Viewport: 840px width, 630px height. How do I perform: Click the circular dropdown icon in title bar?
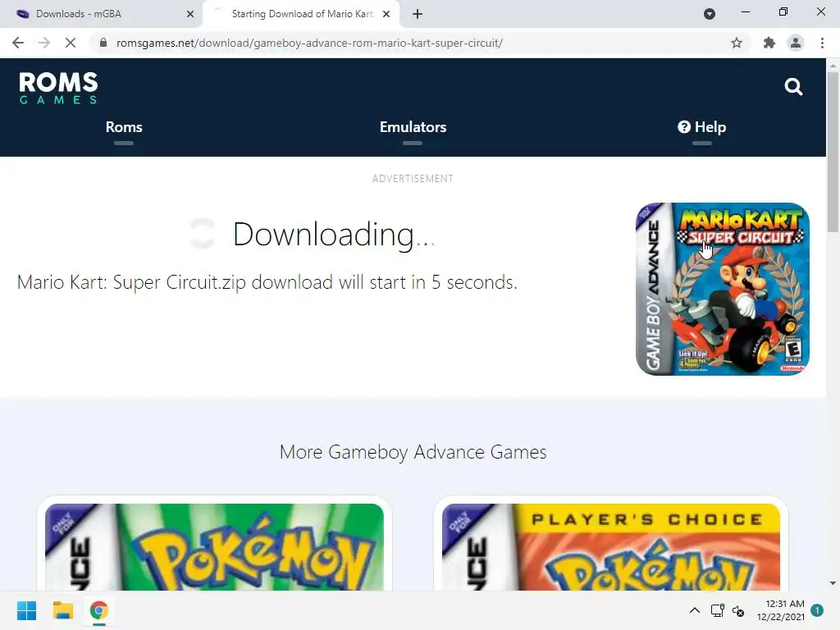710,14
